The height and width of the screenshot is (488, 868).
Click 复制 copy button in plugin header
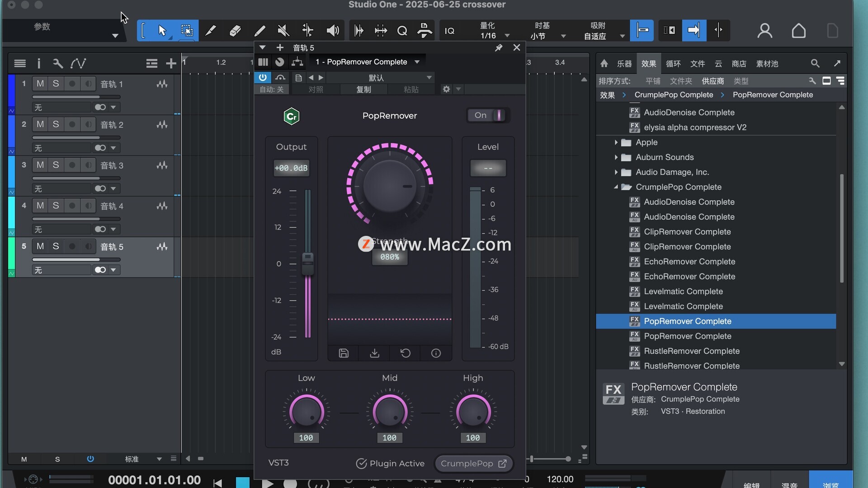tap(363, 89)
